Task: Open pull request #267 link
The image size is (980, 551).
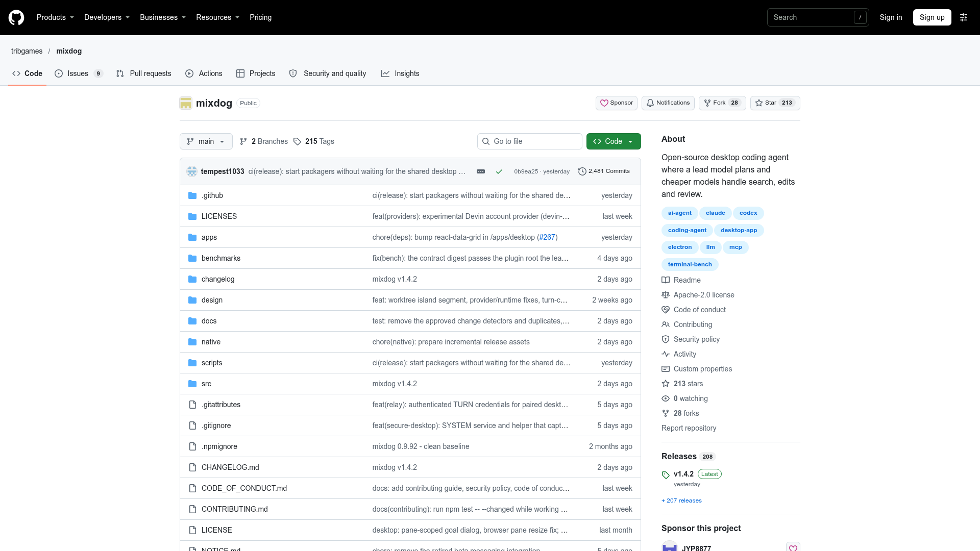Action: coord(547,237)
